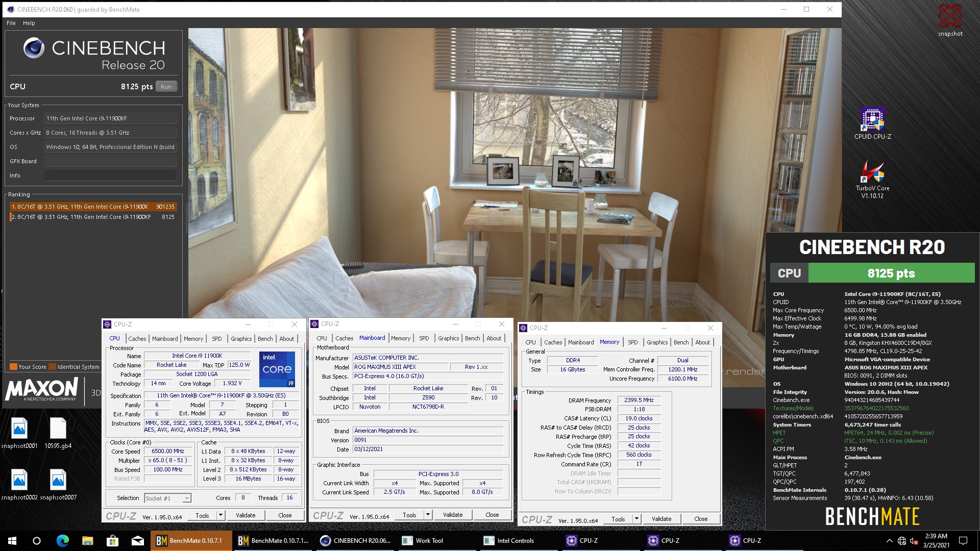Click CAS# Latency value 19.0 clocks

[639, 418]
